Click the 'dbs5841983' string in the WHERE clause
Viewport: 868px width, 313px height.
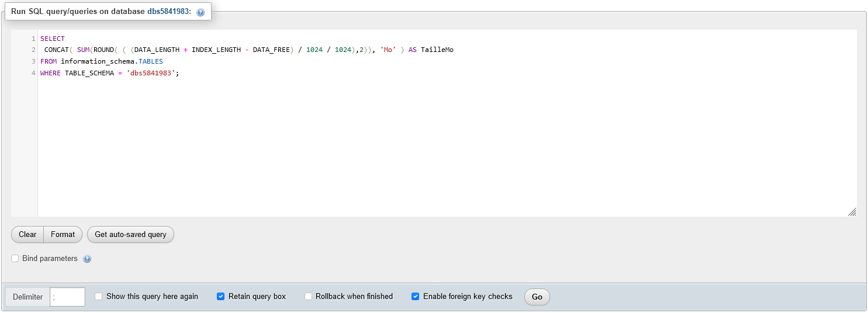(151, 73)
